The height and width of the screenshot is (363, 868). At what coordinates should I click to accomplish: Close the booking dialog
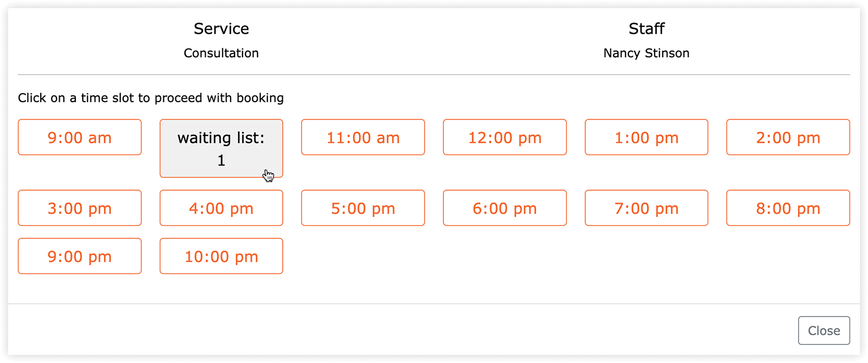point(824,331)
